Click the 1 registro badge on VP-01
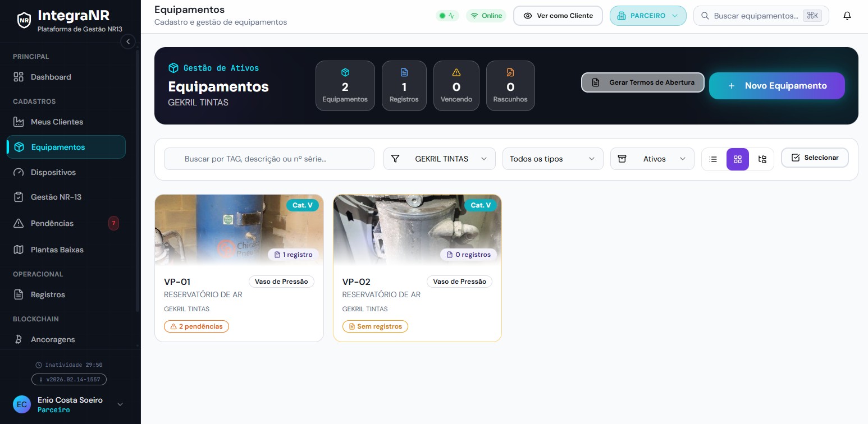Image resolution: width=868 pixels, height=424 pixels. (x=293, y=255)
